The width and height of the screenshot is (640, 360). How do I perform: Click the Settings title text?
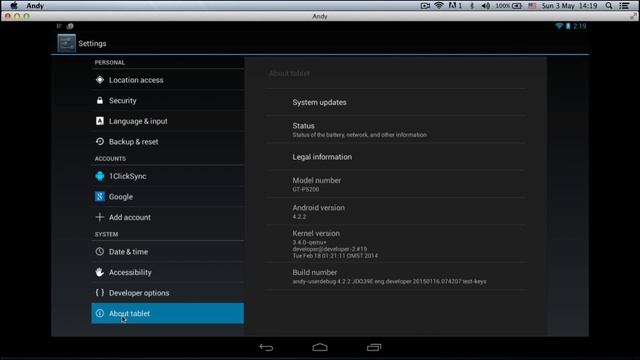(92, 43)
